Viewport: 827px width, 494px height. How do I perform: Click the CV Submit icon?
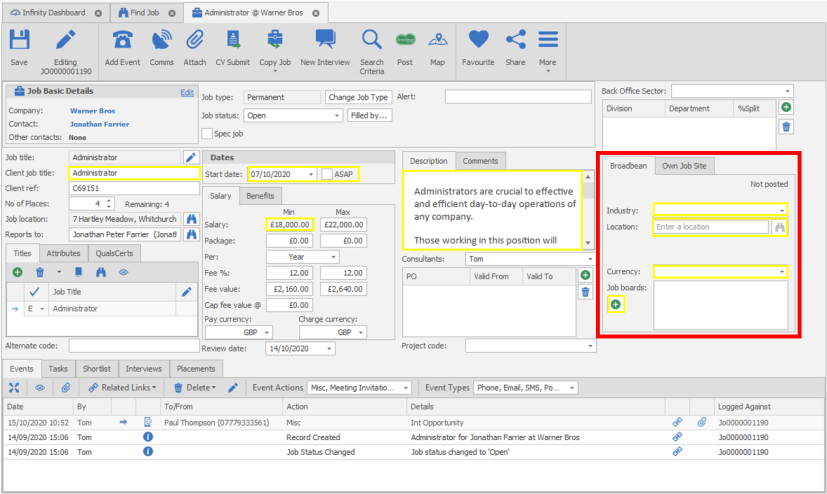pos(233,40)
